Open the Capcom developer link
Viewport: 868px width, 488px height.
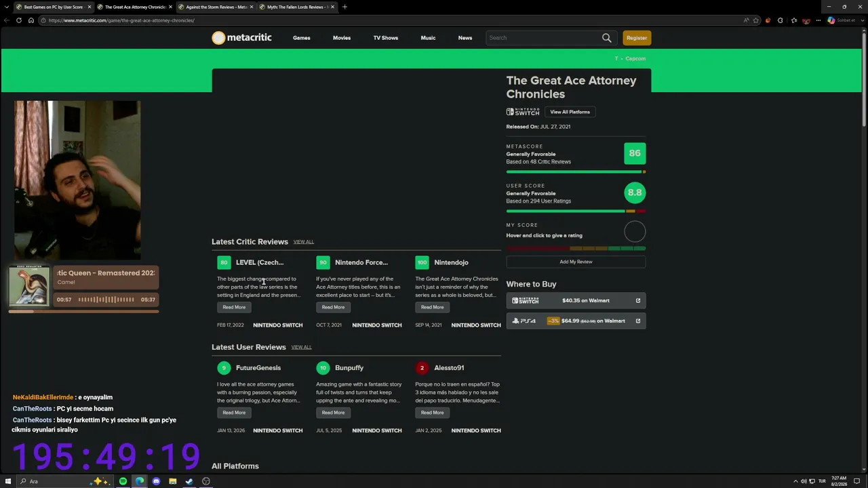pyautogui.click(x=635, y=59)
